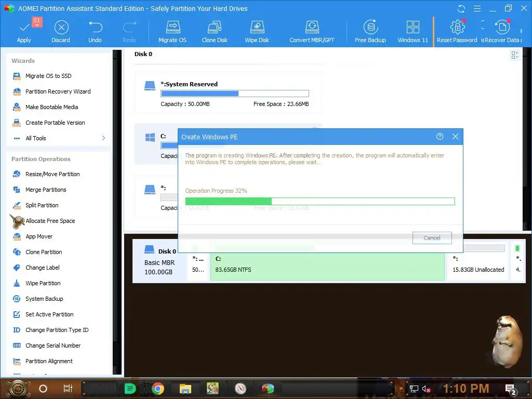Image resolution: width=532 pixels, height=399 pixels.
Task: Open the hamburger menu in title bar
Action: click(477, 9)
